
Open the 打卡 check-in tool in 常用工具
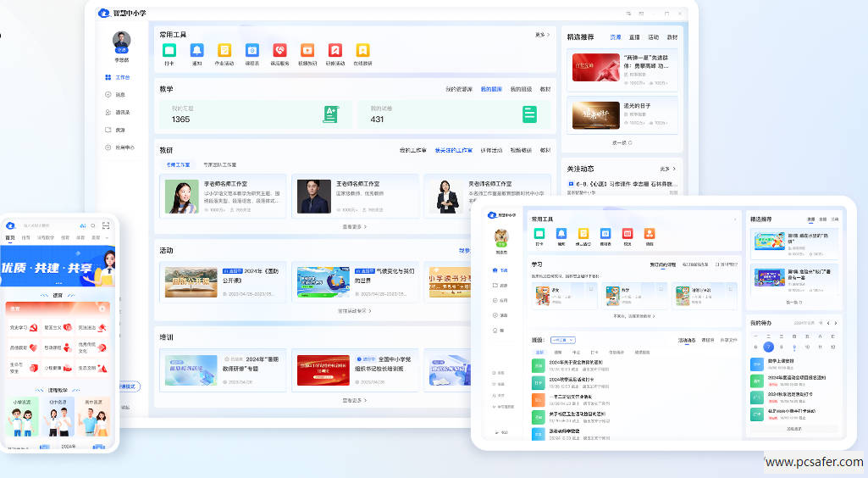pos(169,51)
